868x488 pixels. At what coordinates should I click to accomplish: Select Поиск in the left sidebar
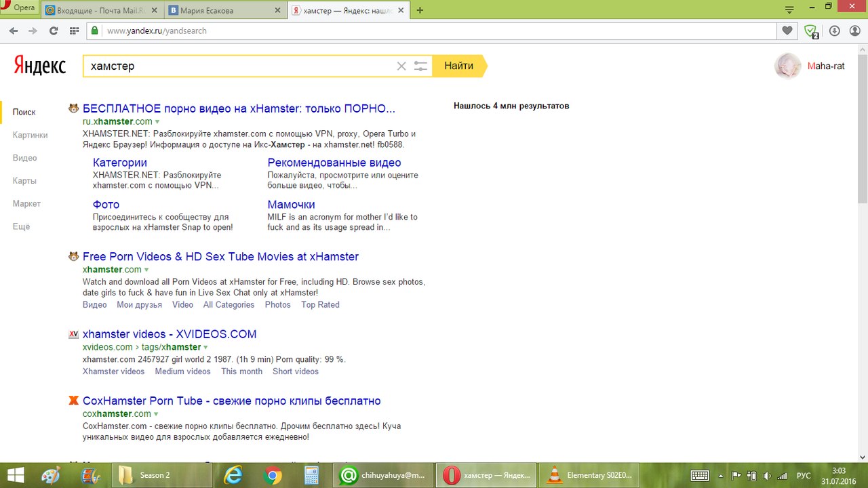(24, 113)
